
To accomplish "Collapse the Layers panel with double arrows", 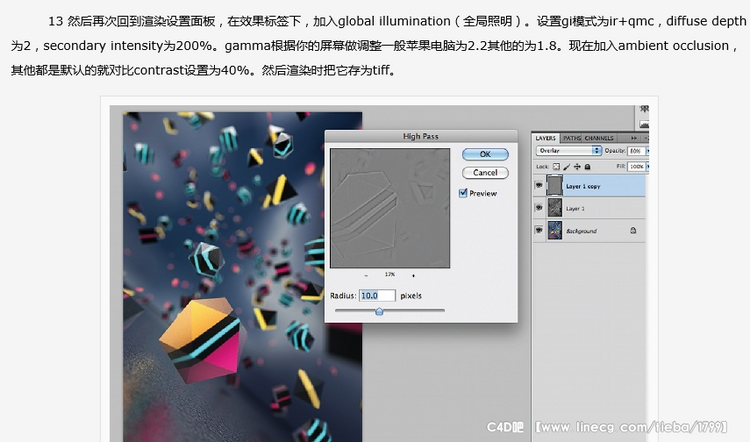I will click(x=634, y=138).
